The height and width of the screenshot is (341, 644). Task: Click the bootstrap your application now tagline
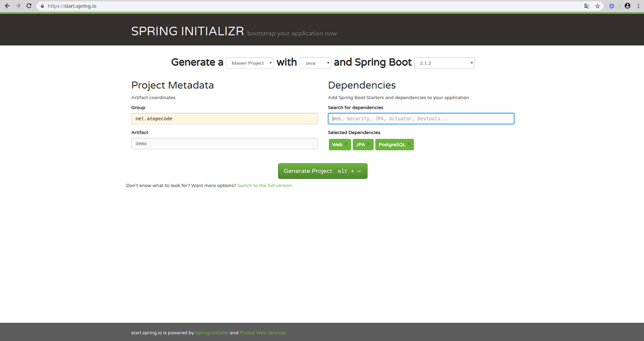[x=292, y=33]
